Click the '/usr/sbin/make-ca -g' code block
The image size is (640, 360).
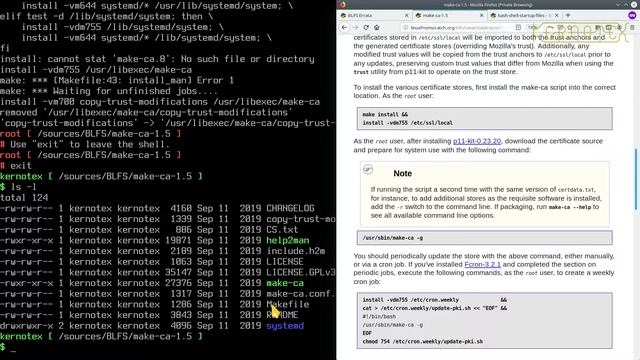484,238
